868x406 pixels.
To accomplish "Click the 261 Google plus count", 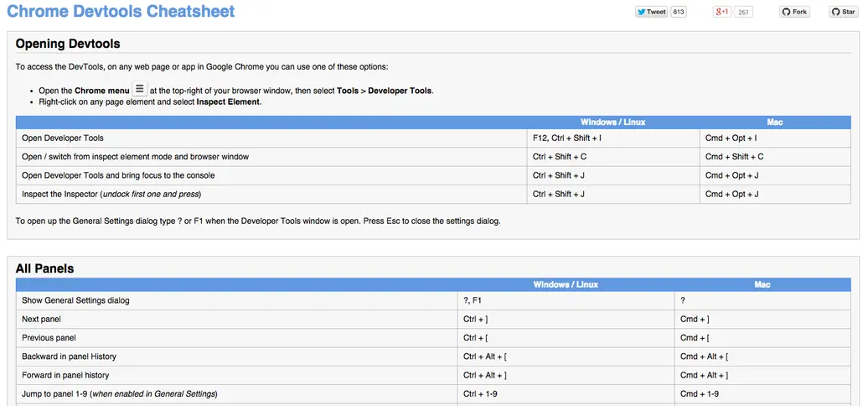I will point(743,12).
